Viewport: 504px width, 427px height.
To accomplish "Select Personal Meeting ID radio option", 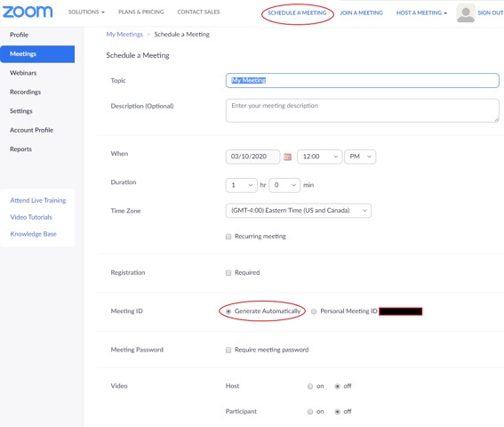I will (314, 311).
